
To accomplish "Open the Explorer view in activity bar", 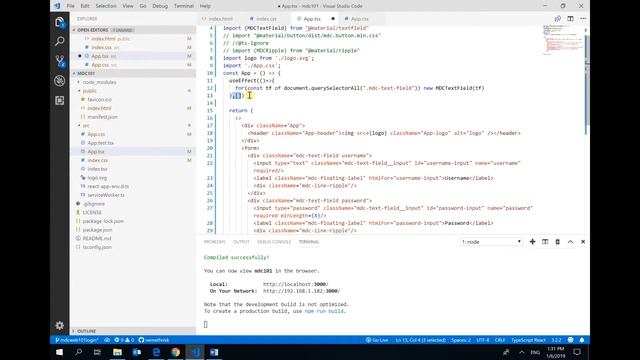I will click(60, 22).
